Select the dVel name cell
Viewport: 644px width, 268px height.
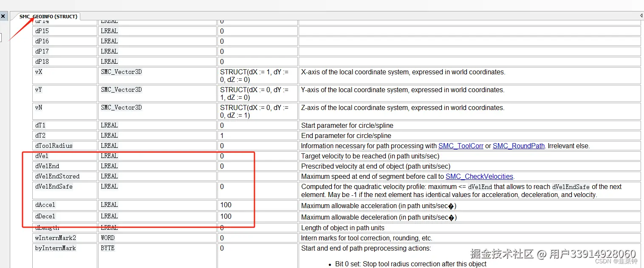pos(65,156)
